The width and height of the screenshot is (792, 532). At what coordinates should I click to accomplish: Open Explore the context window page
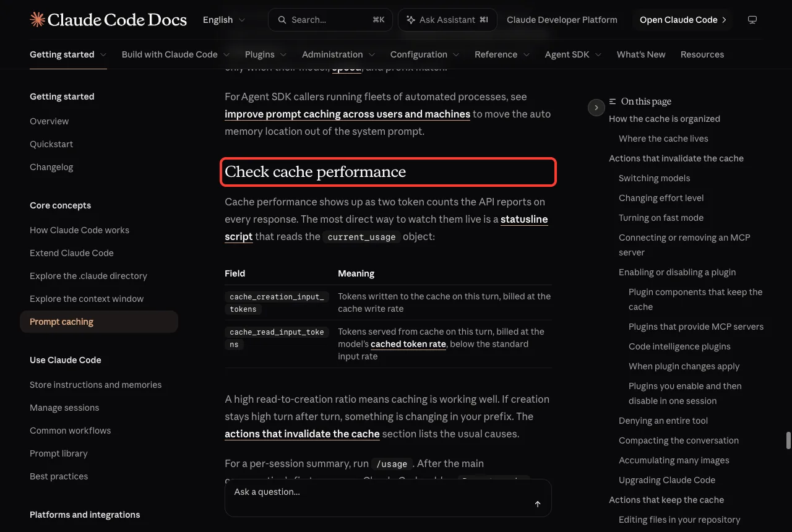[x=87, y=299]
